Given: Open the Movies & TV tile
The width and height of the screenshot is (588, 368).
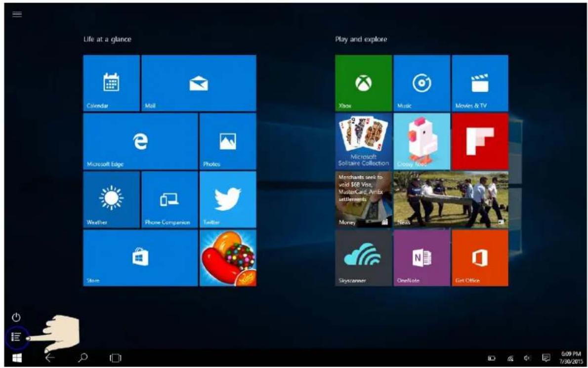Looking at the screenshot, I should pyautogui.click(x=480, y=83).
